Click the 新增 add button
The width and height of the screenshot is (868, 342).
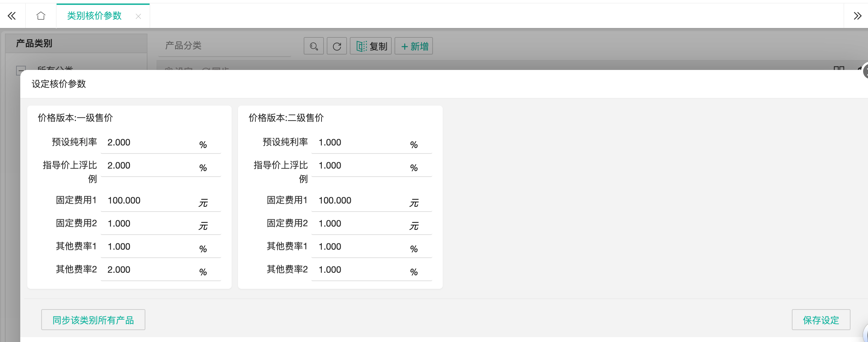414,46
